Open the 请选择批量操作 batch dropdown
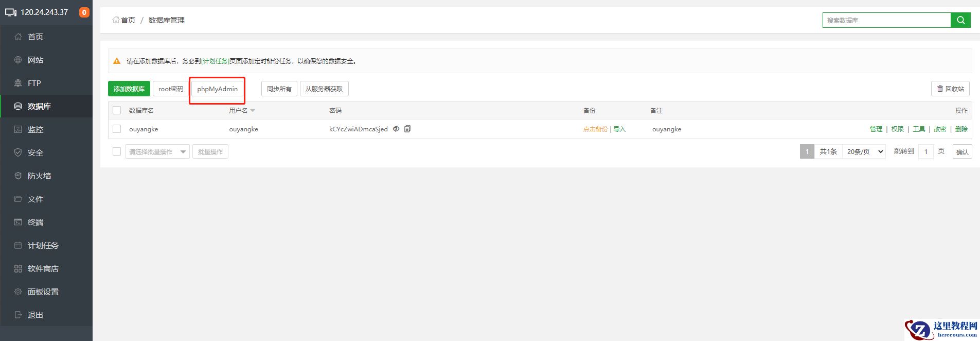The image size is (980, 341). [157, 151]
